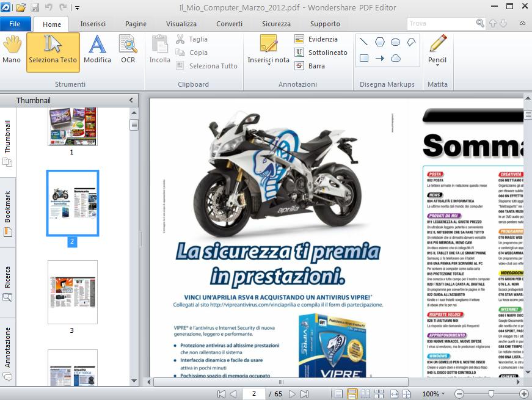Go to first page button

coord(221,394)
